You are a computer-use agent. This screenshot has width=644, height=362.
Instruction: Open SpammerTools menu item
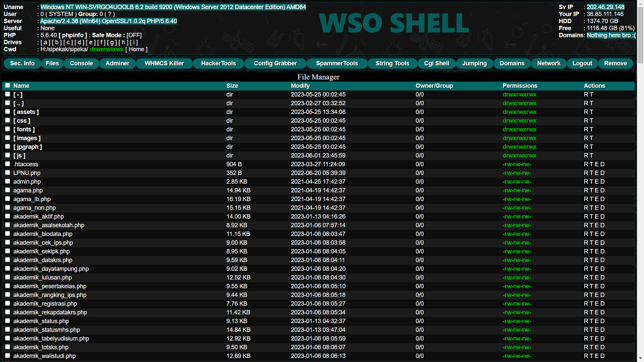[337, 63]
